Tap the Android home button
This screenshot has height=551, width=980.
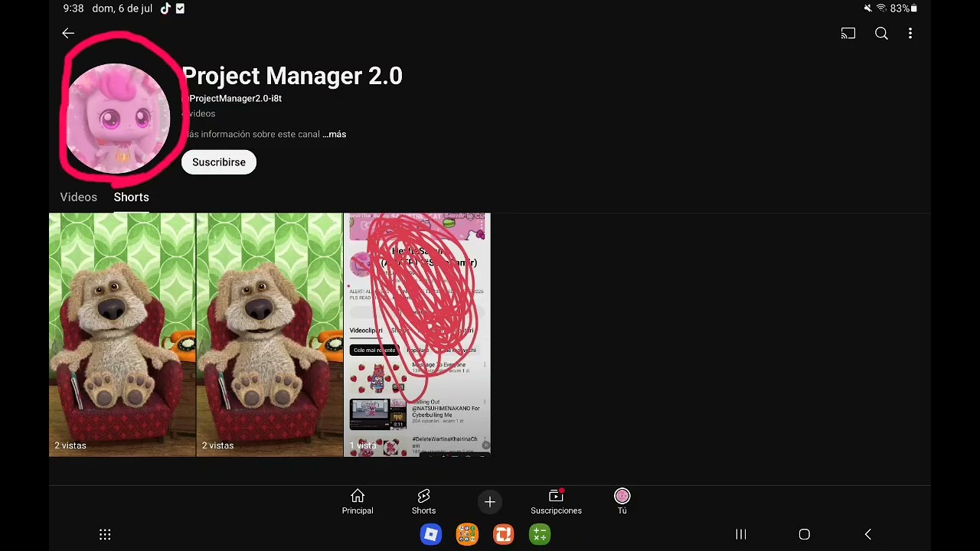tap(804, 534)
